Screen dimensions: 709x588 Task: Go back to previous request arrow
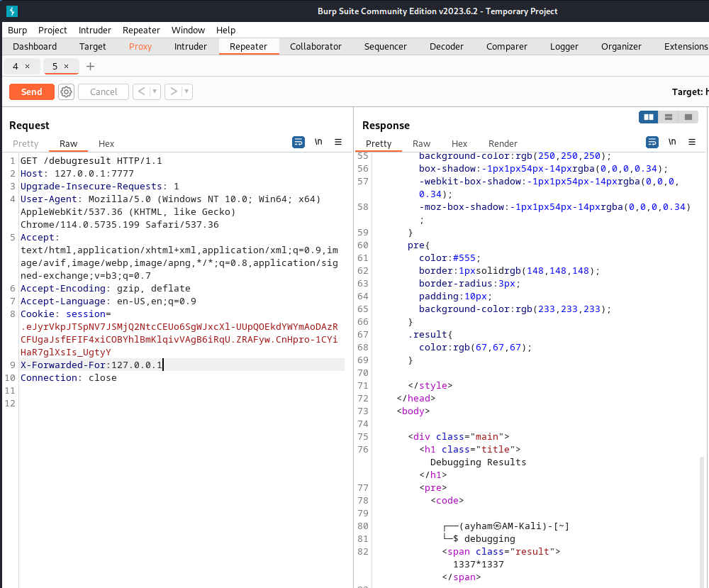coord(142,91)
